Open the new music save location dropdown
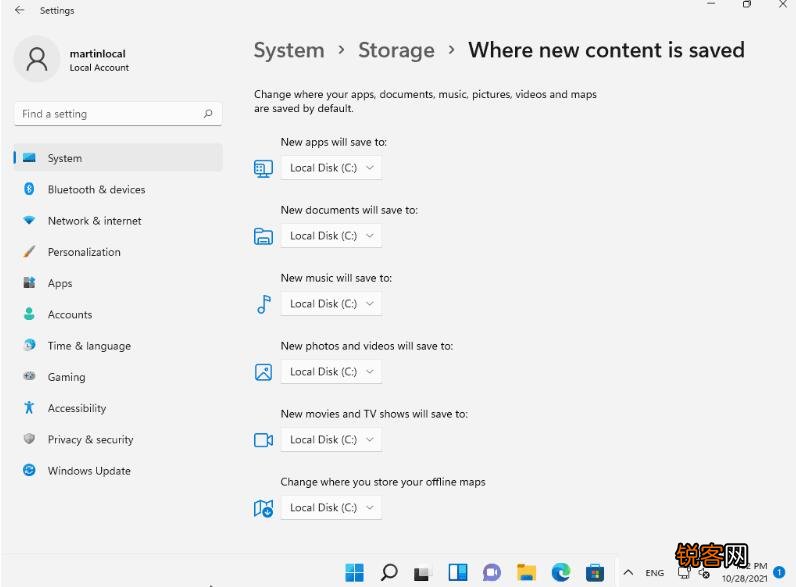796x587 pixels. pyautogui.click(x=331, y=304)
